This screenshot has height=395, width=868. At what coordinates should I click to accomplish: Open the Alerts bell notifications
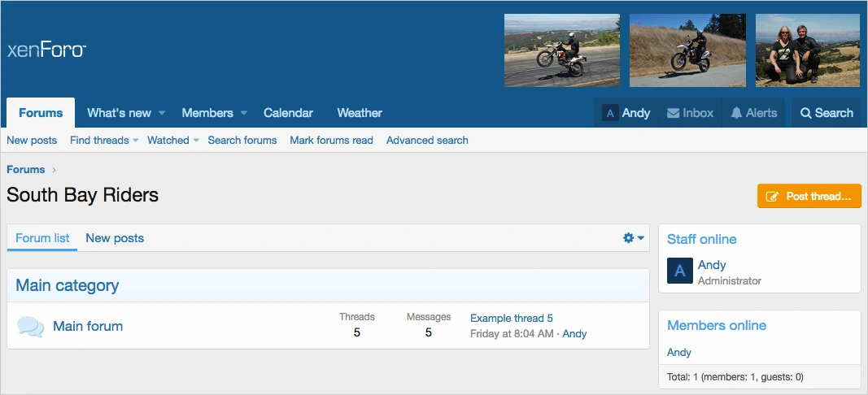tap(736, 113)
